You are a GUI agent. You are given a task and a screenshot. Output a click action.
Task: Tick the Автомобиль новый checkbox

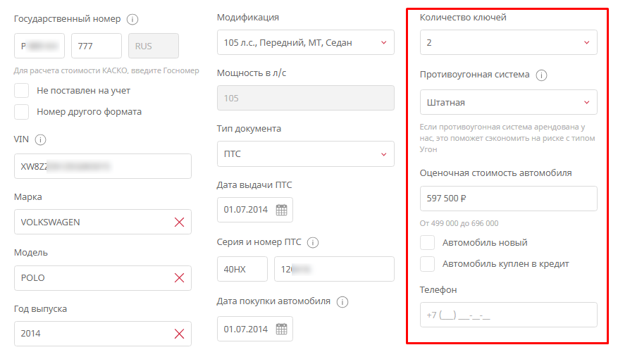(427, 243)
